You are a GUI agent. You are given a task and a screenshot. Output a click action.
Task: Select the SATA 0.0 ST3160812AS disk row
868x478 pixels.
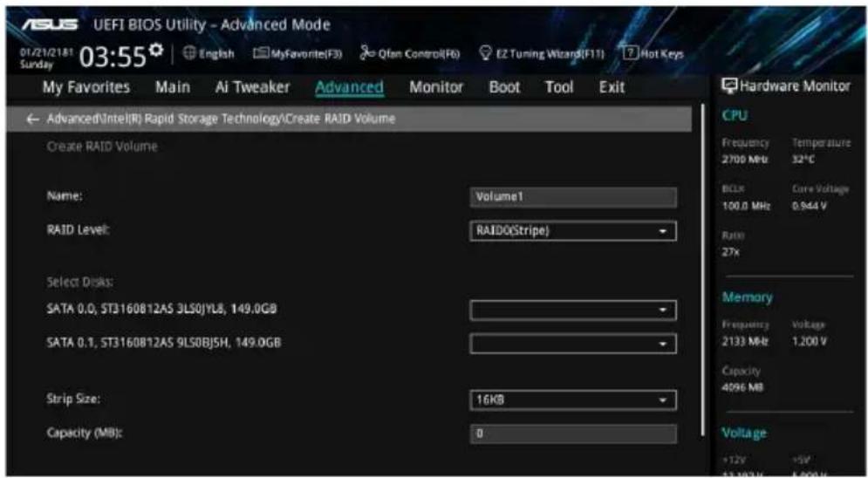click(x=162, y=309)
